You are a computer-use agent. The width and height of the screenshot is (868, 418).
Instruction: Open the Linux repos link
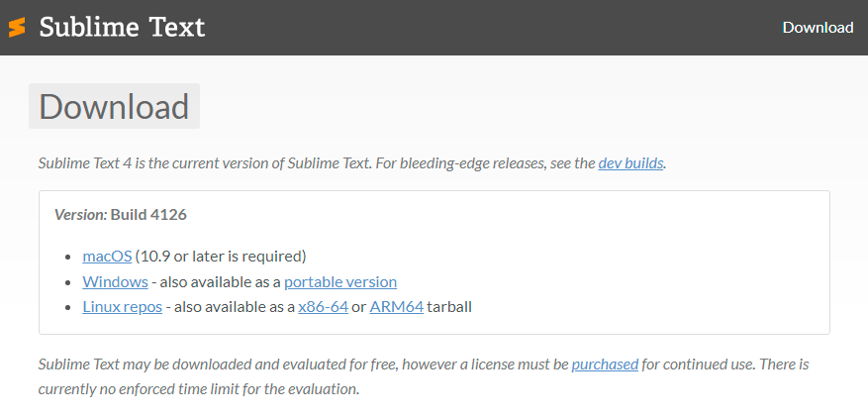click(x=122, y=306)
